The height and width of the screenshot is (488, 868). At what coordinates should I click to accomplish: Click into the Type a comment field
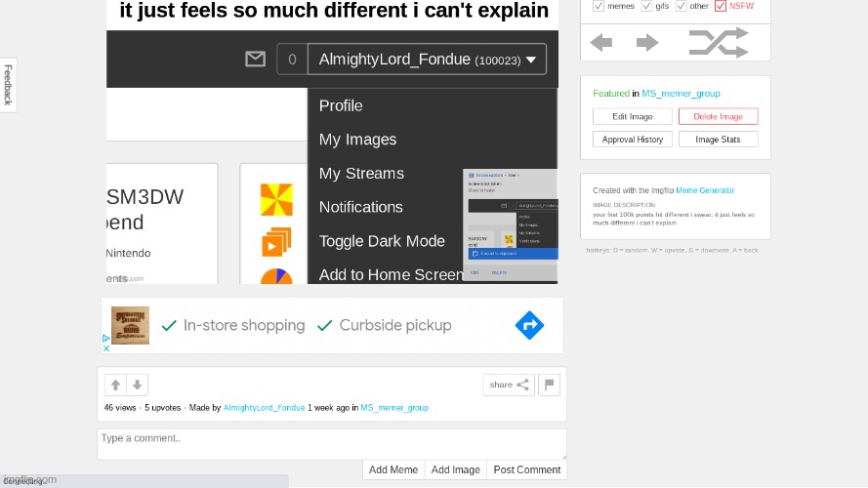(331, 443)
